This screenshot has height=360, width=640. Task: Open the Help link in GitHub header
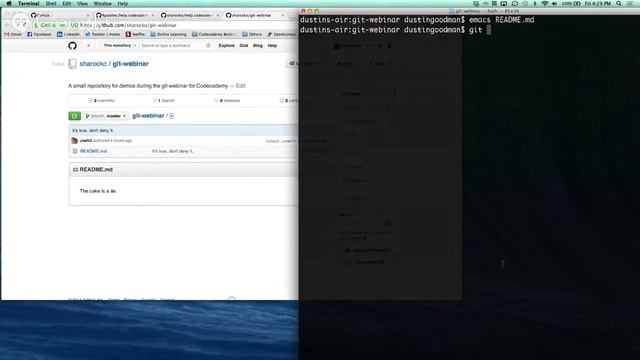tap(272, 46)
